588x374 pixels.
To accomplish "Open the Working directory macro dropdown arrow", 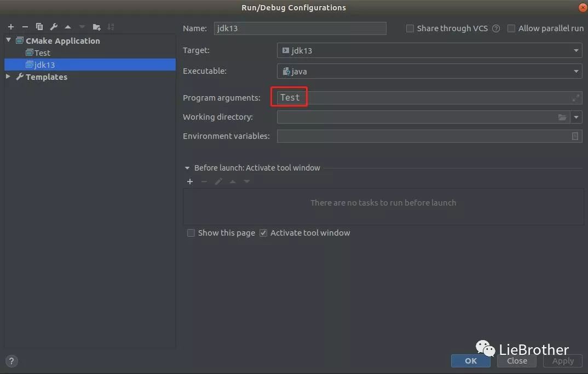I will pyautogui.click(x=576, y=117).
